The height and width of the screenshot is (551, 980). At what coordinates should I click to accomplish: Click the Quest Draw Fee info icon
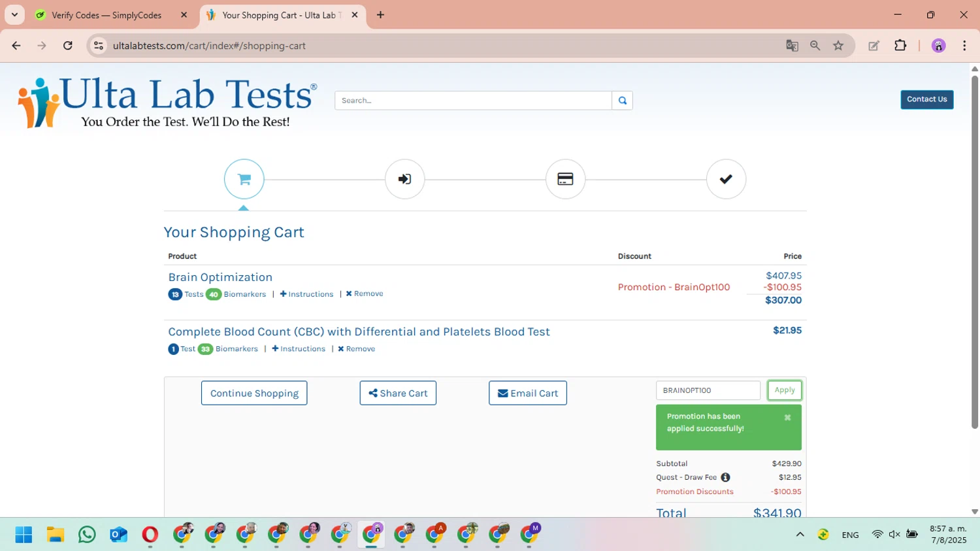click(x=725, y=477)
